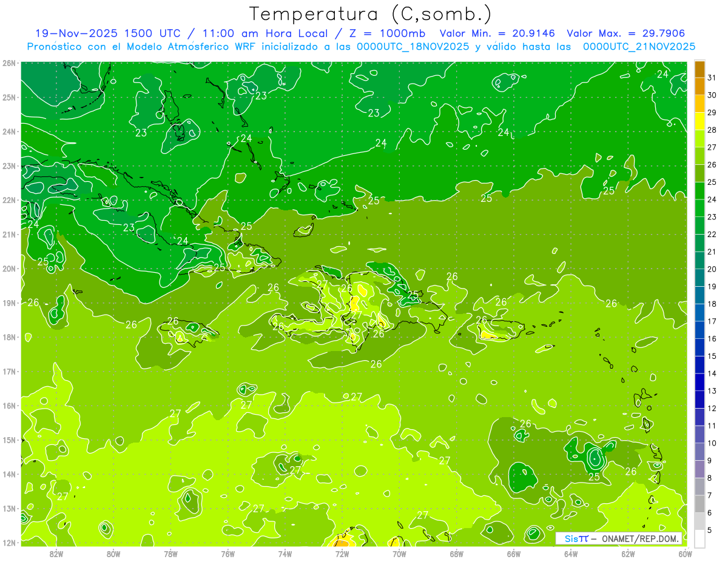Click the "26N" latitude label
Viewport: 728px width, 562px height.
[x=9, y=63]
